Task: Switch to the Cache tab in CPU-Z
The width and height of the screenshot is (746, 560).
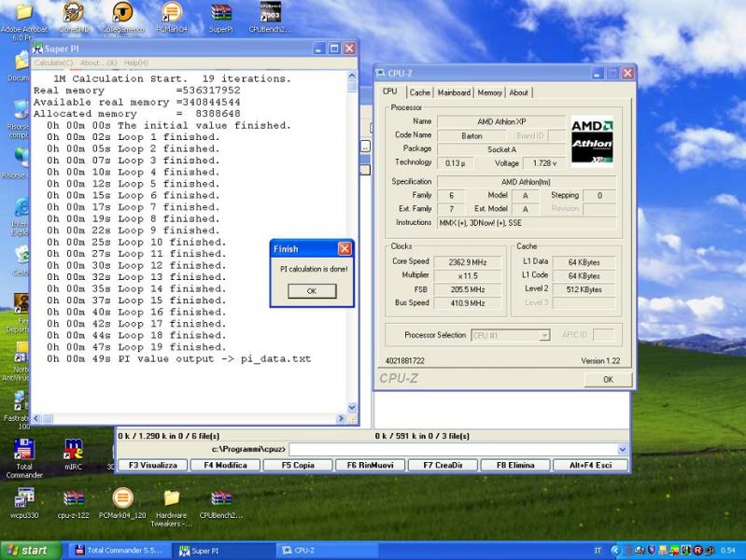Action: pos(419,92)
